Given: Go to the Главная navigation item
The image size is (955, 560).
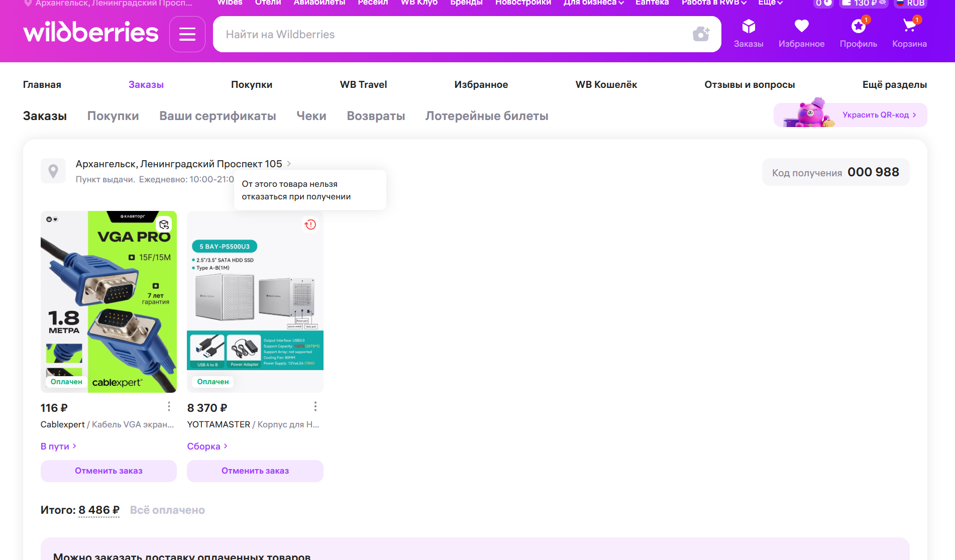Looking at the screenshot, I should (x=42, y=85).
